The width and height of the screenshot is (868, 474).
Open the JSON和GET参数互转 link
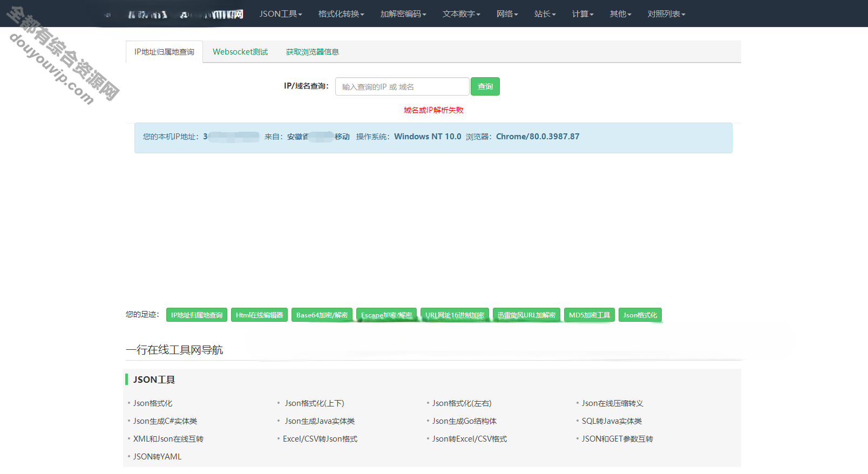617,439
